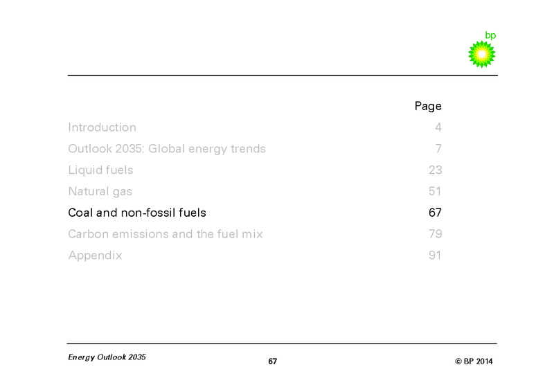
Task: Click the footer page number 67
Action: [x=272, y=362]
